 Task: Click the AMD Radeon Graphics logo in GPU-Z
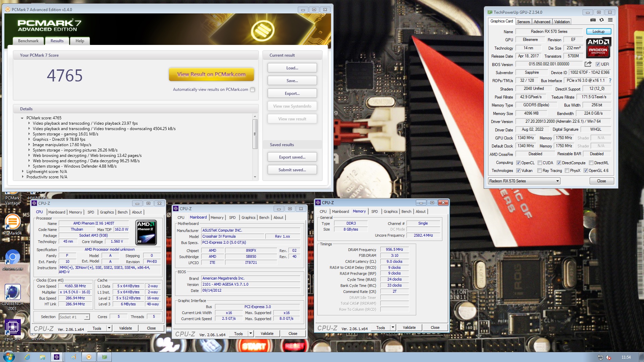[x=598, y=47]
